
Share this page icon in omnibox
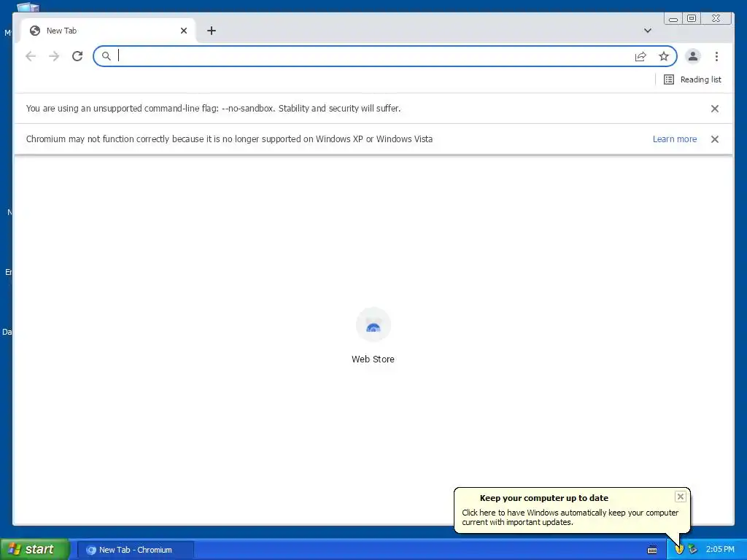tap(640, 56)
